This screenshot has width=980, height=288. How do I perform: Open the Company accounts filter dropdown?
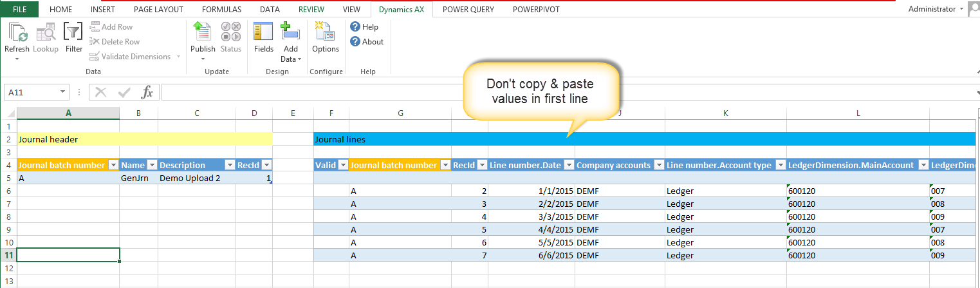coord(658,166)
